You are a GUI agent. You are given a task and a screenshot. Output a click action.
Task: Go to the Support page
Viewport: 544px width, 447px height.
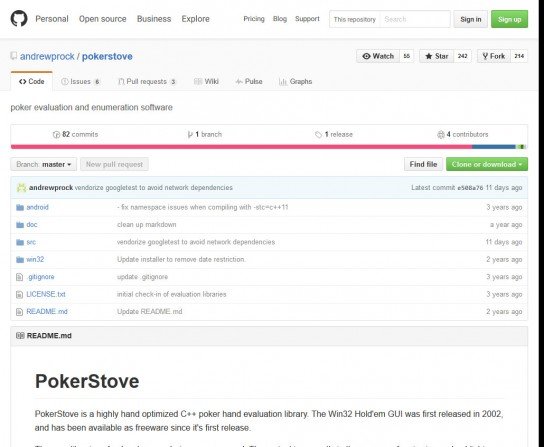click(x=307, y=19)
